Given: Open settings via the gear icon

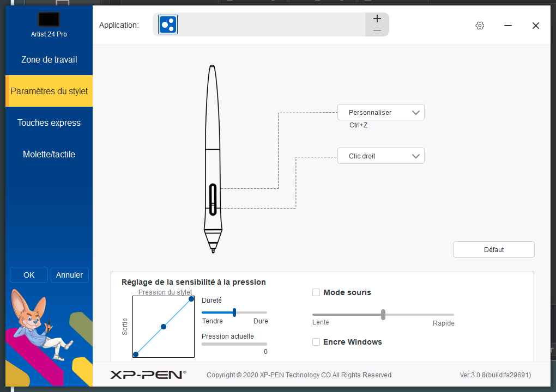Looking at the screenshot, I should pos(480,26).
